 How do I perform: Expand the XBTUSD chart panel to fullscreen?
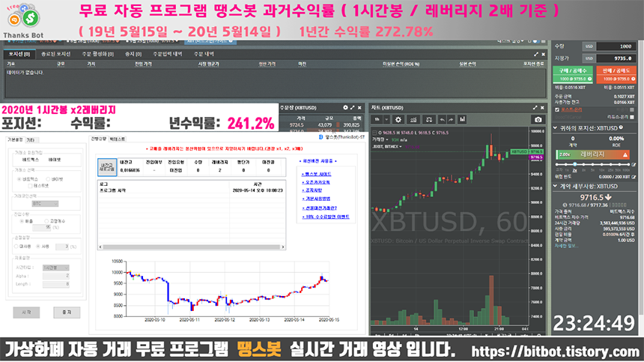coord(535,108)
